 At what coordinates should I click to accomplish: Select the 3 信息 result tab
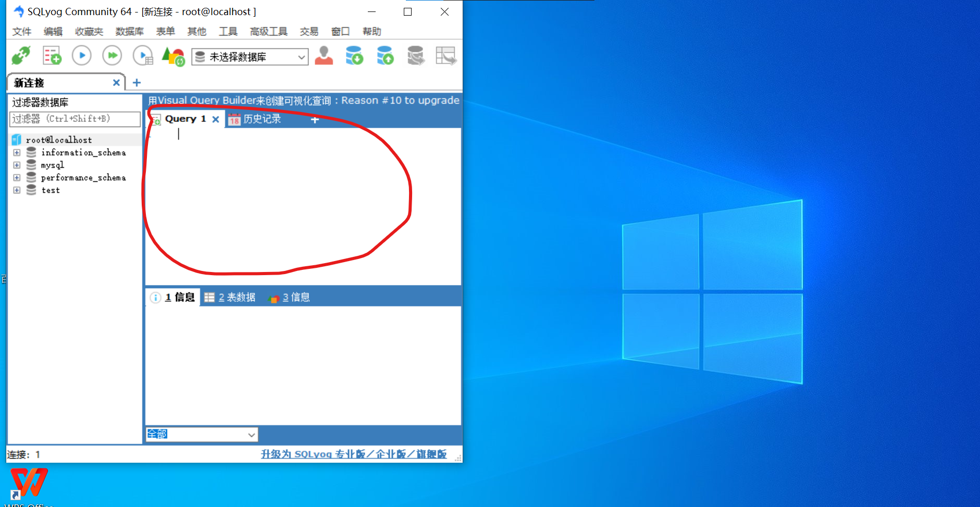tap(289, 297)
